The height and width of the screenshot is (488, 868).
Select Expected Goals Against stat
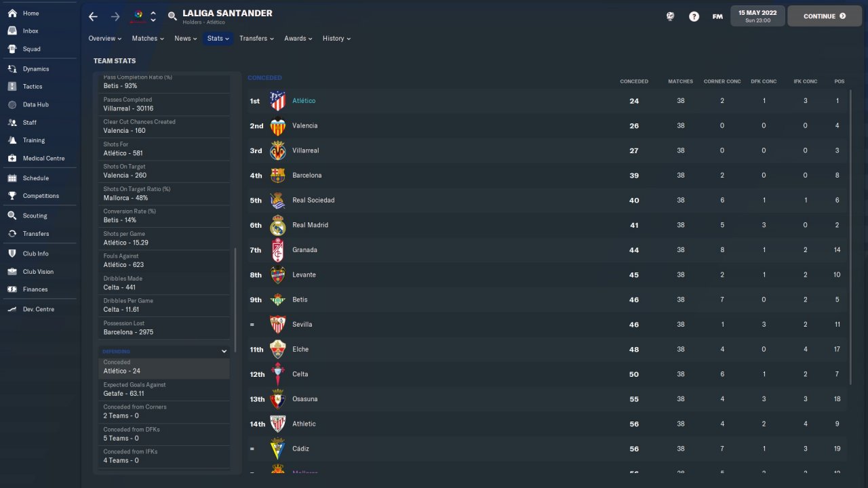163,389
